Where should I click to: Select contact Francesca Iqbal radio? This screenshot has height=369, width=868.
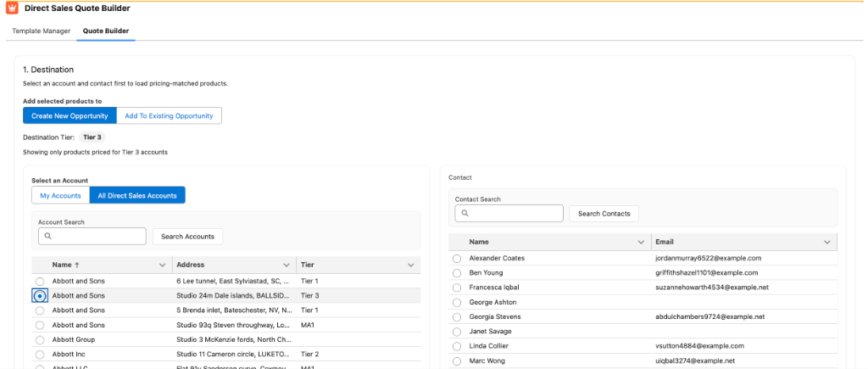457,288
